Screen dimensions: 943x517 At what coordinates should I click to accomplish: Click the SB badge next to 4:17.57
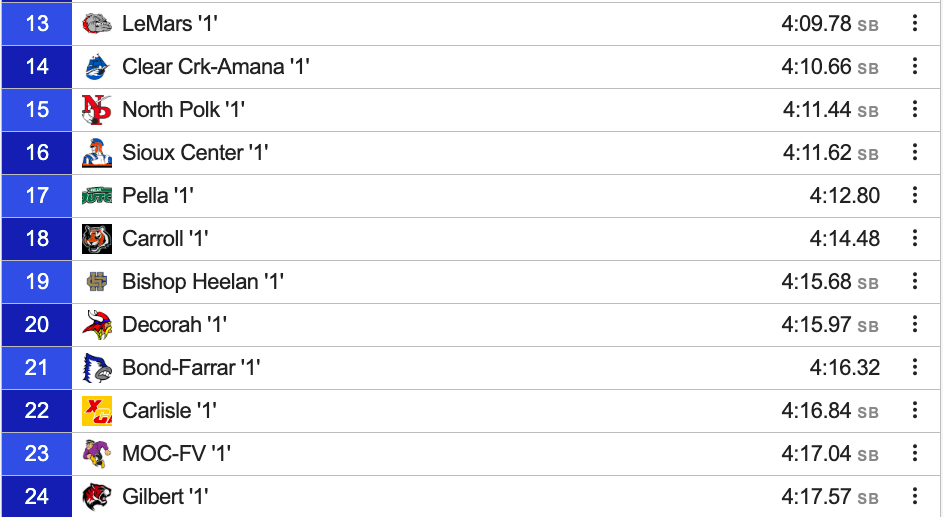click(x=868, y=498)
